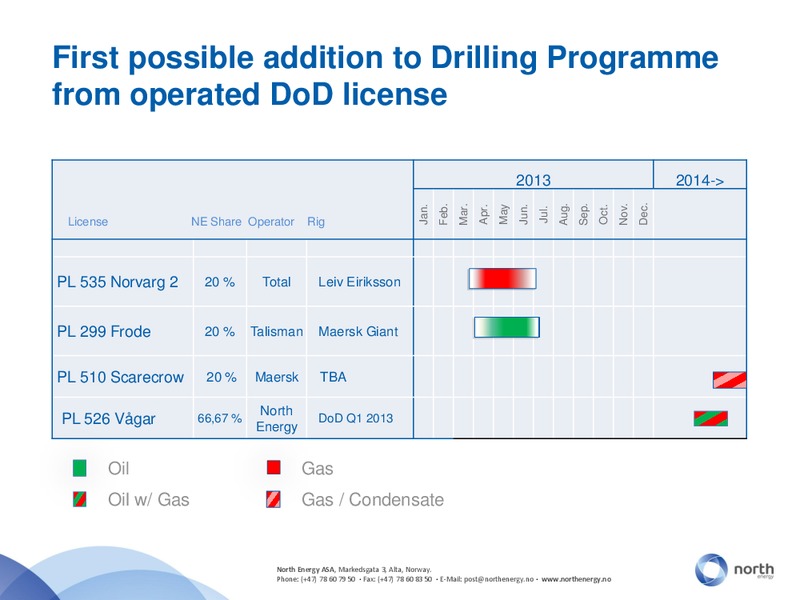Viewport: 800px width, 600px height.
Task: Click the green Oil legend square
Action: pyautogui.click(x=80, y=468)
